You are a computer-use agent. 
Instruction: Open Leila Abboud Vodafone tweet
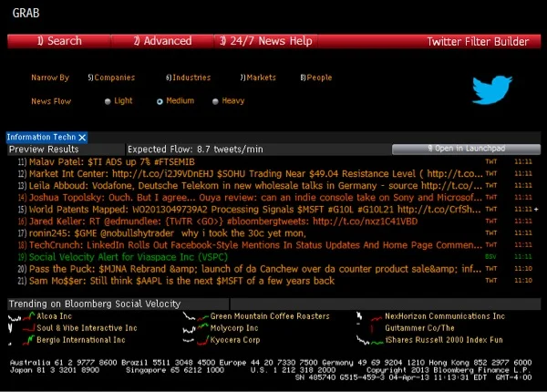[x=275, y=186]
